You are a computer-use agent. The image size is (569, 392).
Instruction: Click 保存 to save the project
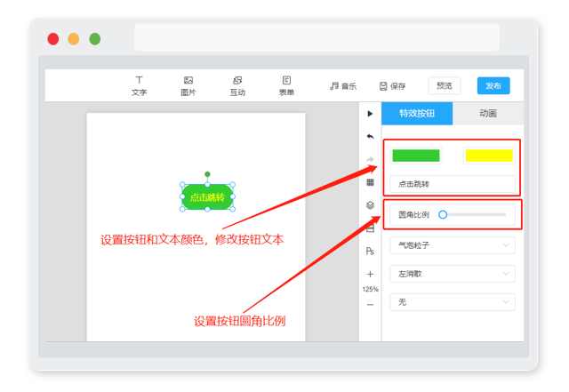point(392,86)
